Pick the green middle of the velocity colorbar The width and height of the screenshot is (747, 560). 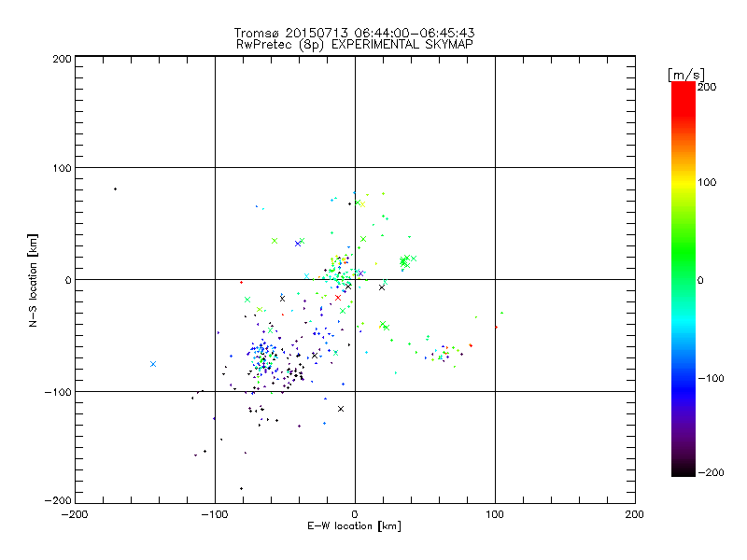pyautogui.click(x=683, y=279)
